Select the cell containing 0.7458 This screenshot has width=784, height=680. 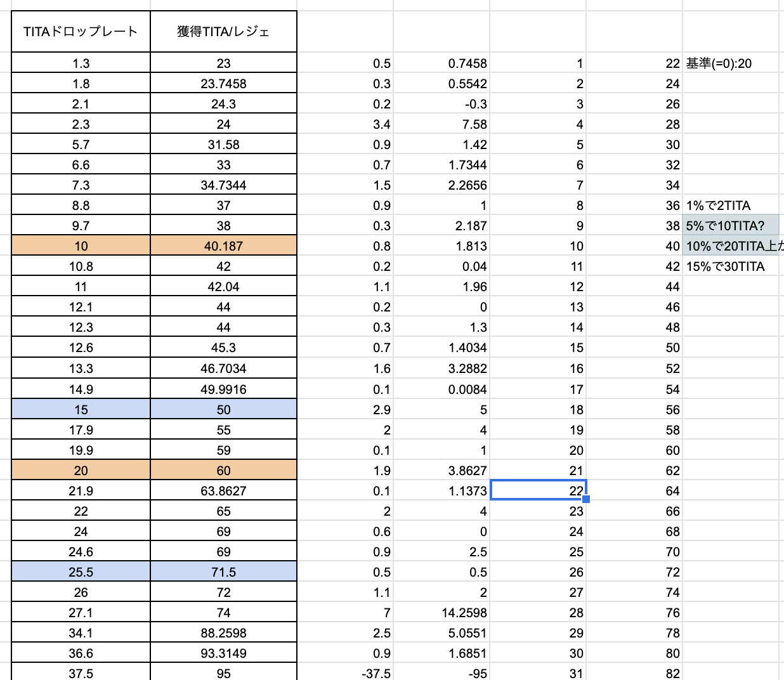[442, 63]
